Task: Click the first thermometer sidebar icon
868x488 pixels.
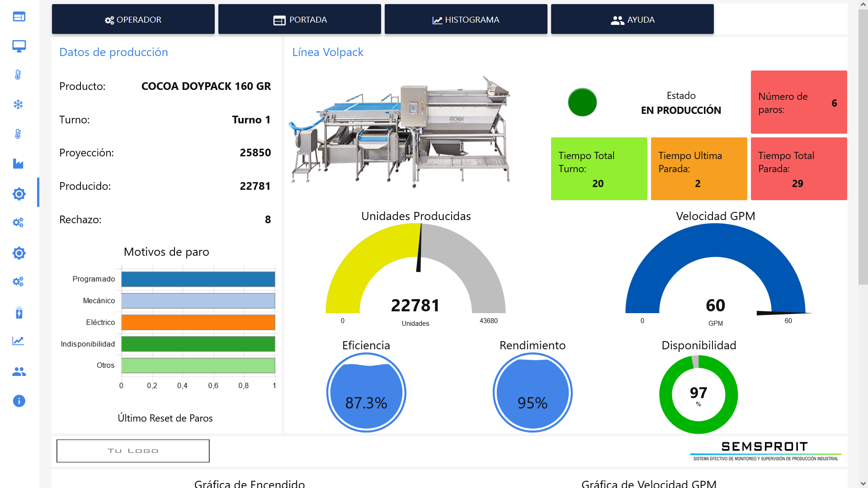Action: [x=18, y=75]
